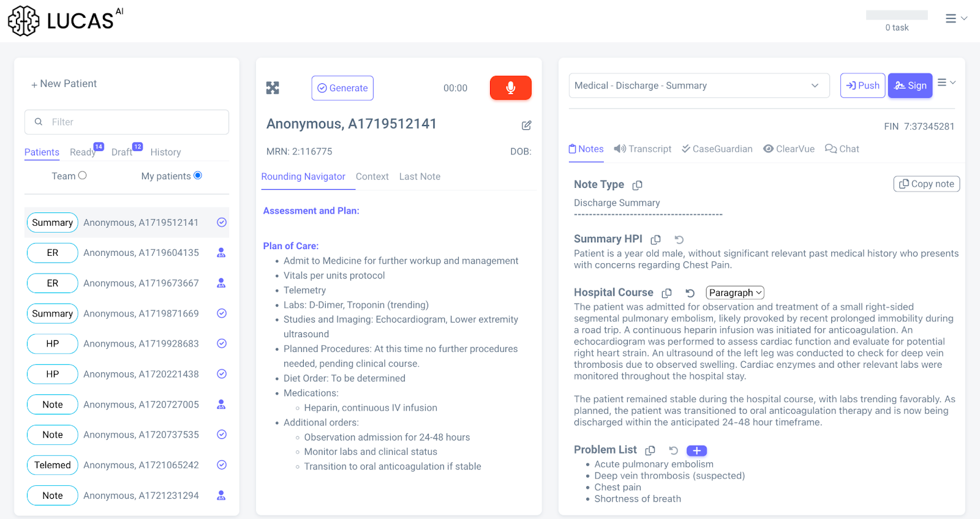Click the Copy note button
Screen dimensions: 980x519
[927, 184]
